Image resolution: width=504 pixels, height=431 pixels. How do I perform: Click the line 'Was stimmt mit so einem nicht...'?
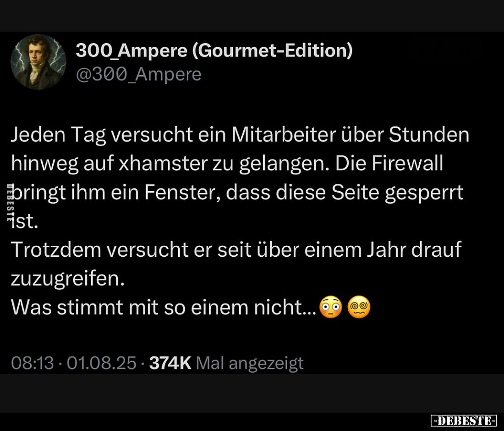click(164, 307)
